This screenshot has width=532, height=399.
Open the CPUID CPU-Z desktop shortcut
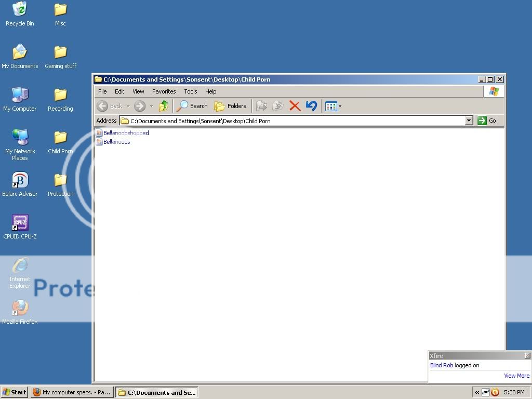pyautogui.click(x=20, y=223)
